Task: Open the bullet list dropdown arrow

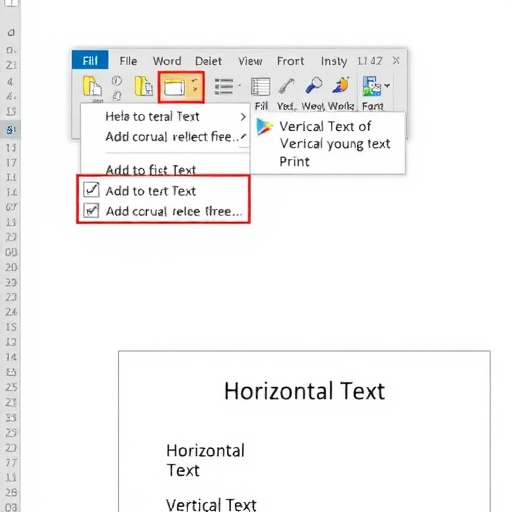Action: pyautogui.click(x=239, y=86)
